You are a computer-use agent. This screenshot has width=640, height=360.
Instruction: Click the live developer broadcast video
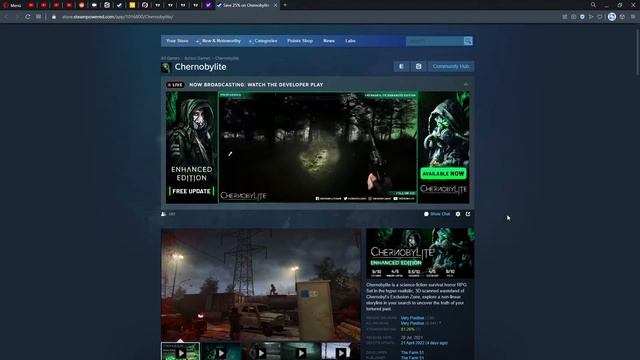click(318, 147)
